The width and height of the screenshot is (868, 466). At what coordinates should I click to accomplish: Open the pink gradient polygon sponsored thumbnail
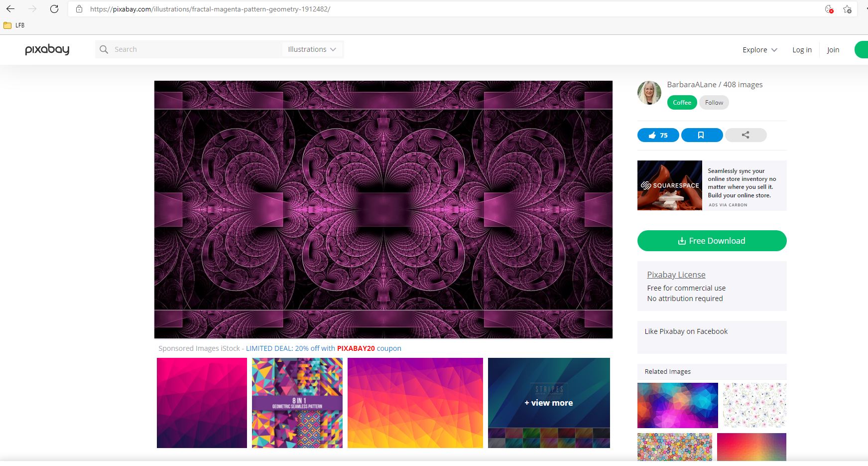[202, 403]
